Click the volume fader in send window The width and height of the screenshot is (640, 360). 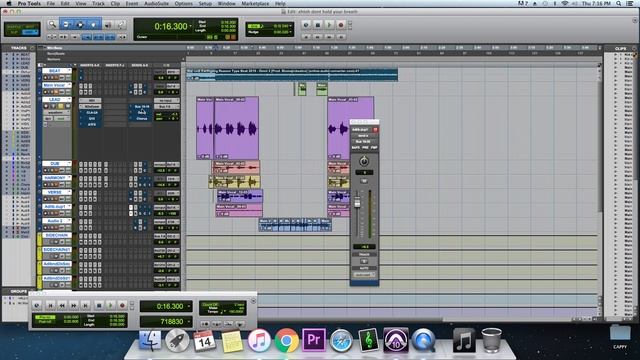click(x=357, y=202)
